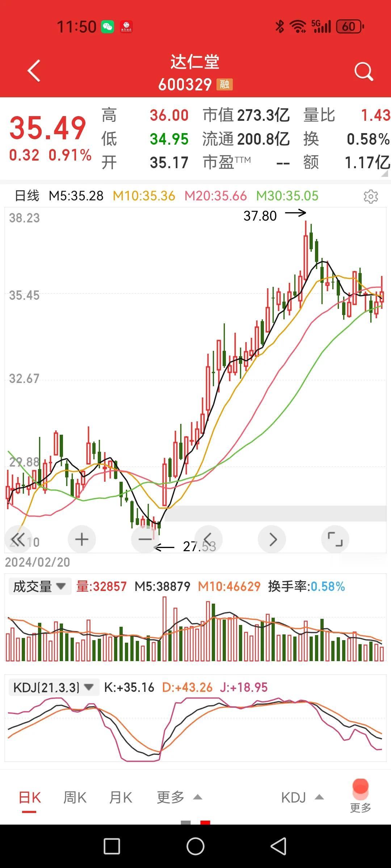The image size is (391, 868).
Task: Open 成交量 indicator dropdown
Action: coord(40,587)
